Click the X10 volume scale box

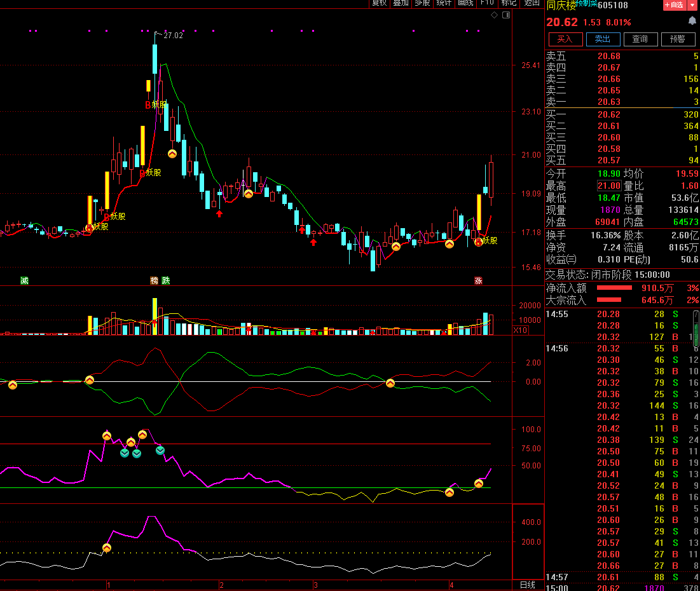[521, 330]
